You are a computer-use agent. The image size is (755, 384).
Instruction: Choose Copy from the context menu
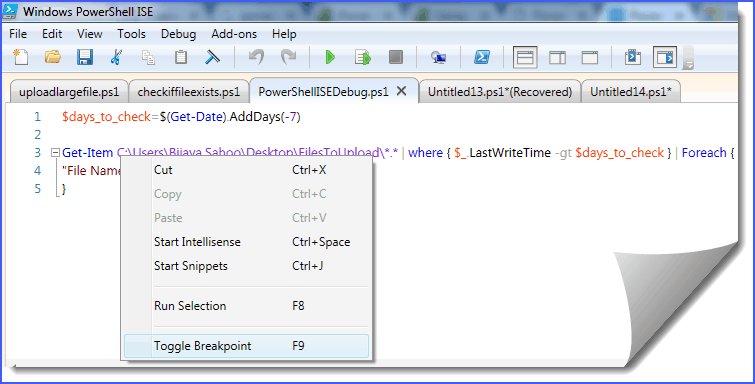point(247,194)
